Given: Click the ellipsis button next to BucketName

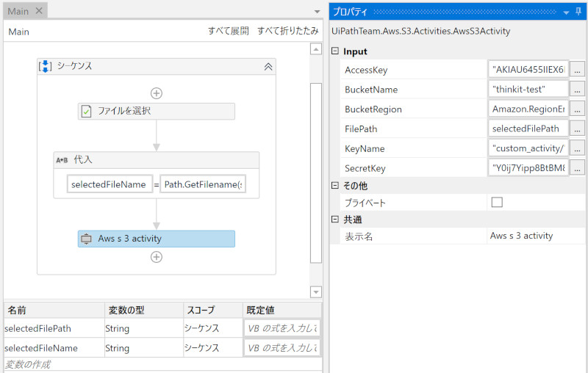Looking at the screenshot, I should (578, 90).
